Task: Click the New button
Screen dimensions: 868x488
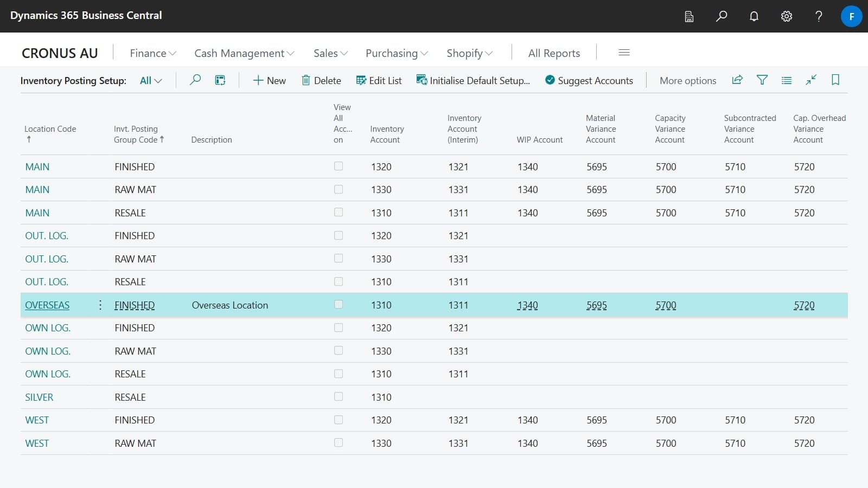Action: [x=269, y=81]
